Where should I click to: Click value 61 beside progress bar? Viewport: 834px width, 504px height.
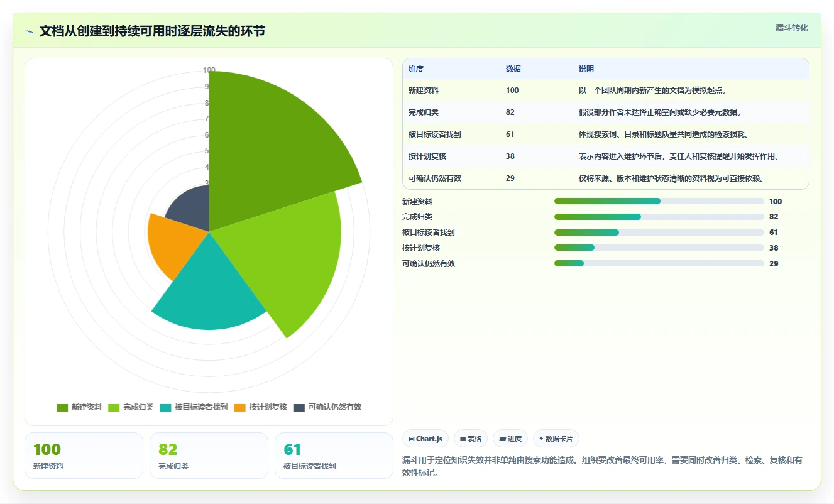coord(774,233)
